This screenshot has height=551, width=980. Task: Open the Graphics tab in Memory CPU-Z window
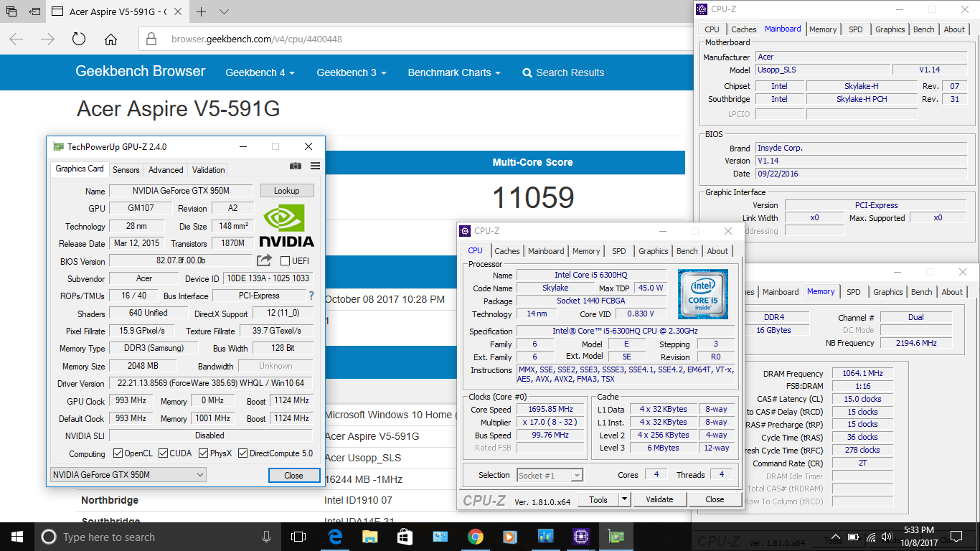coord(888,292)
